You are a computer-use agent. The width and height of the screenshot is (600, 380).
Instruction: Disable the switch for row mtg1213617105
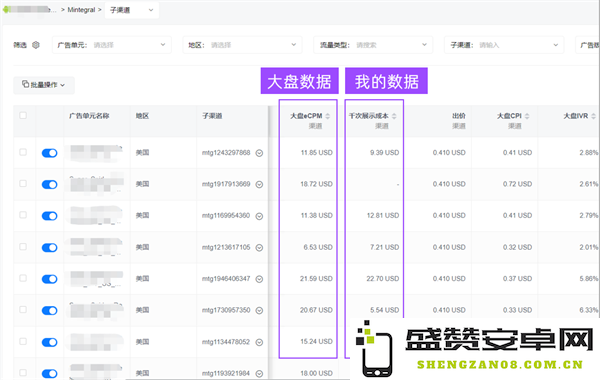tap(49, 248)
